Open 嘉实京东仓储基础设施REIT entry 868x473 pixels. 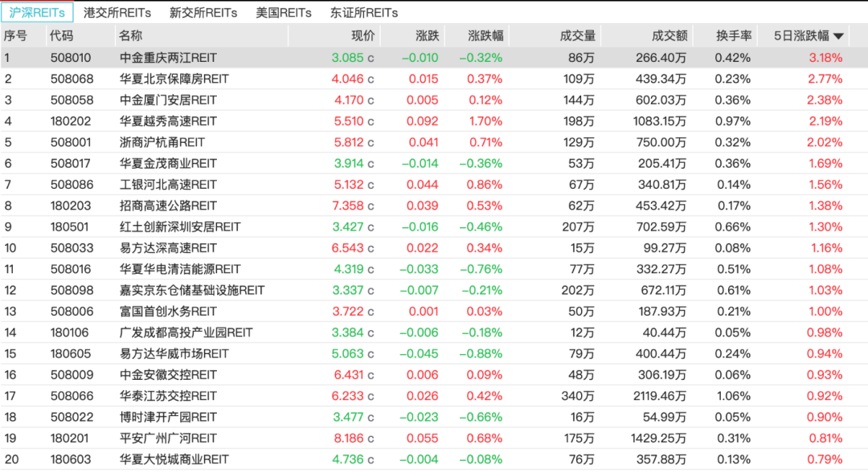(x=192, y=290)
